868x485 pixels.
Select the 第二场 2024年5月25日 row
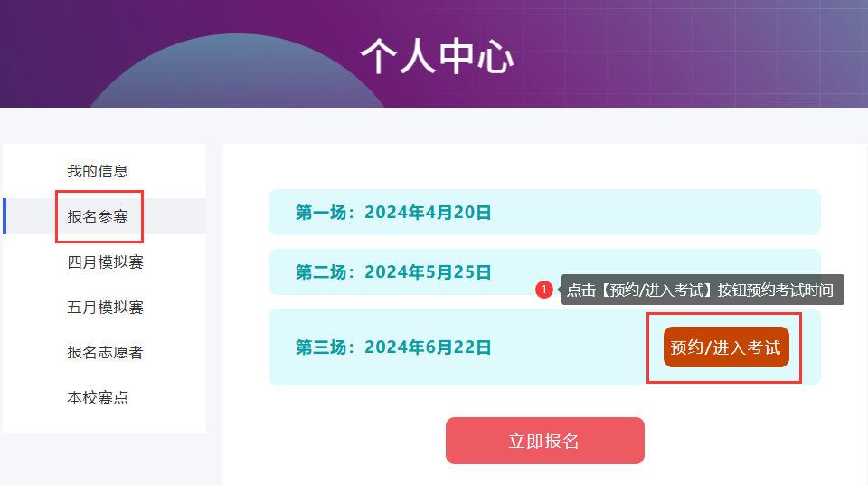[x=544, y=271]
